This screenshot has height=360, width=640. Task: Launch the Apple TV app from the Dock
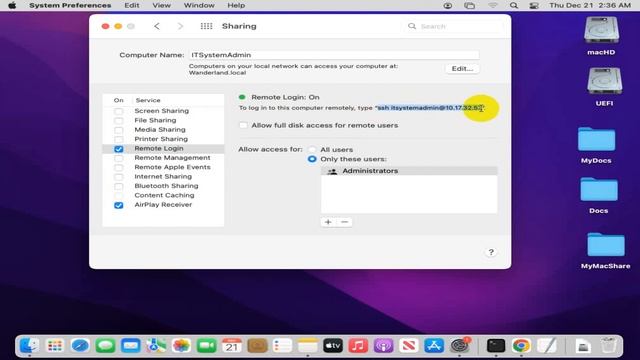click(x=333, y=346)
